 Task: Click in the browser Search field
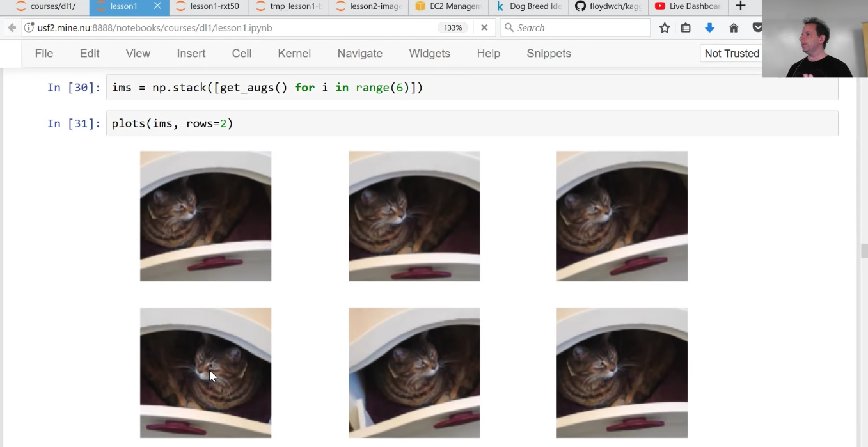pos(576,28)
